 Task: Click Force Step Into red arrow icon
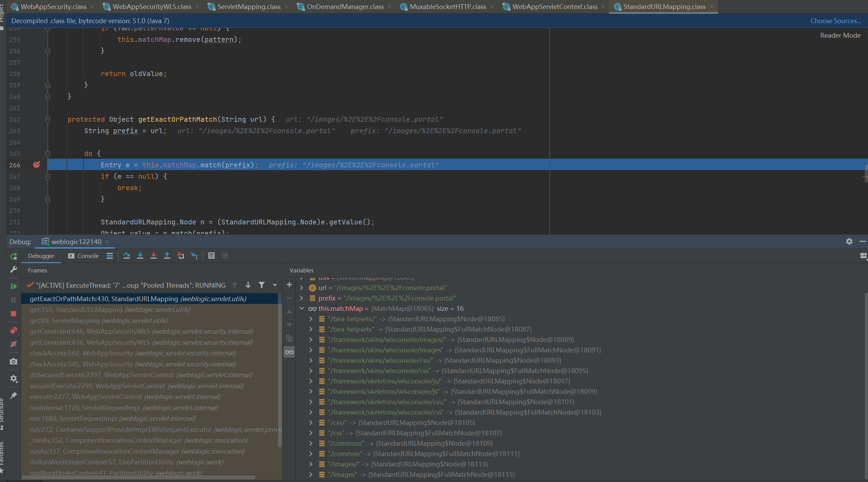click(154, 256)
